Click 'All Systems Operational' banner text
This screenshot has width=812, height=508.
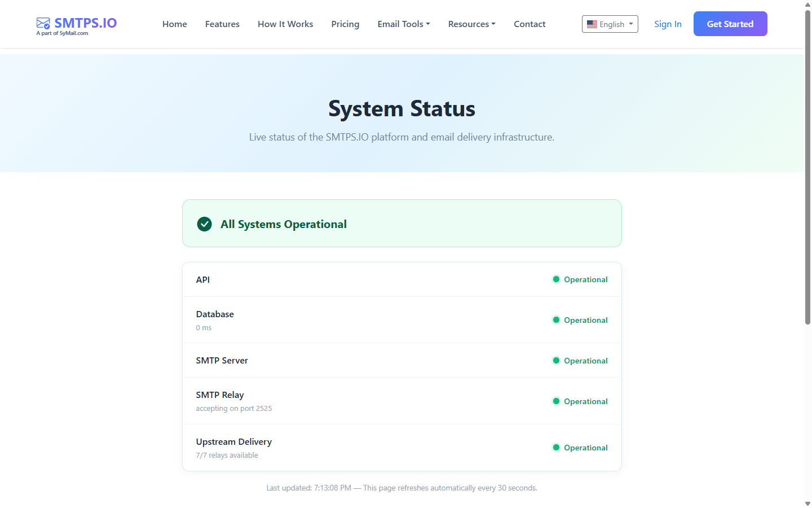coord(284,224)
